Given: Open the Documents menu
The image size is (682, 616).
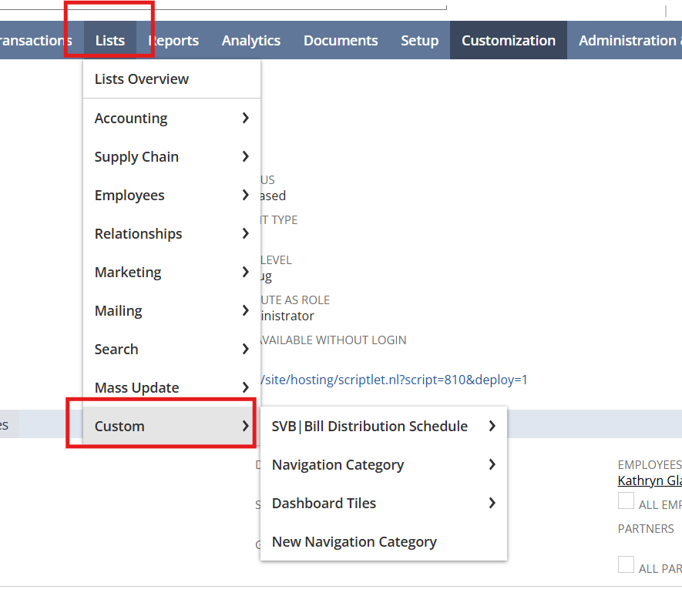Looking at the screenshot, I should pos(340,41).
